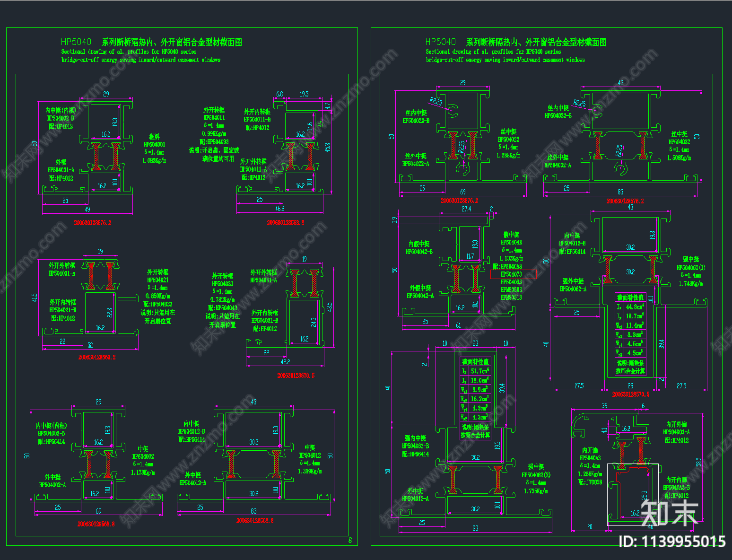
Task: Click the 0.996Kg/m weight annotation
Action: click(214, 134)
